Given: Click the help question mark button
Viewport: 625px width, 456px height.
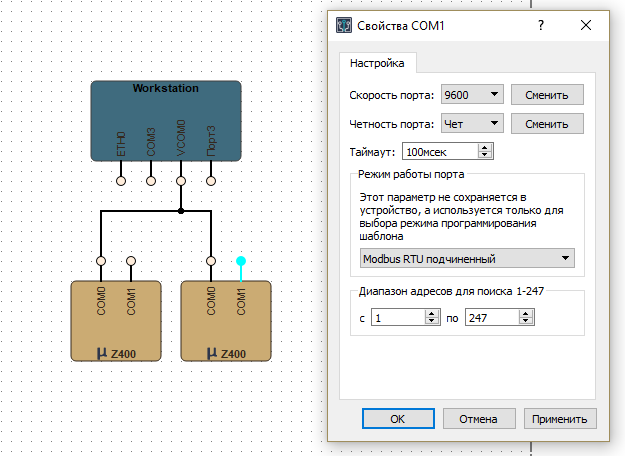Looking at the screenshot, I should [541, 24].
